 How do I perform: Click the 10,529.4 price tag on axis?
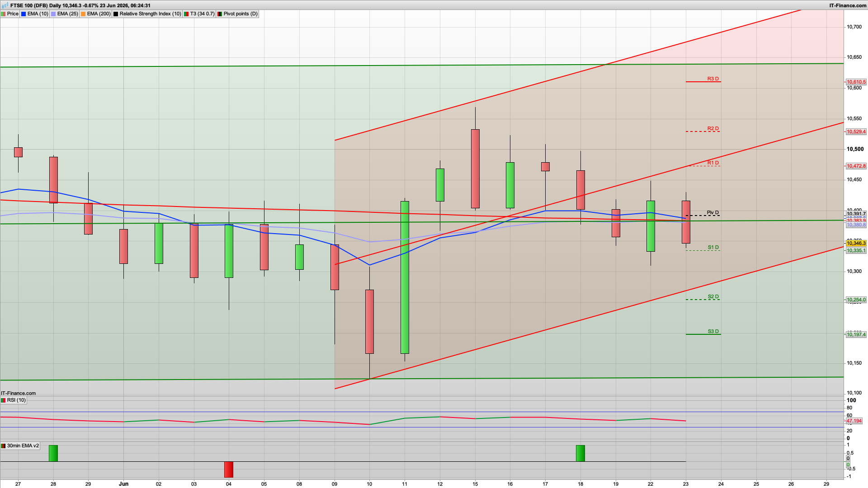coord(856,132)
